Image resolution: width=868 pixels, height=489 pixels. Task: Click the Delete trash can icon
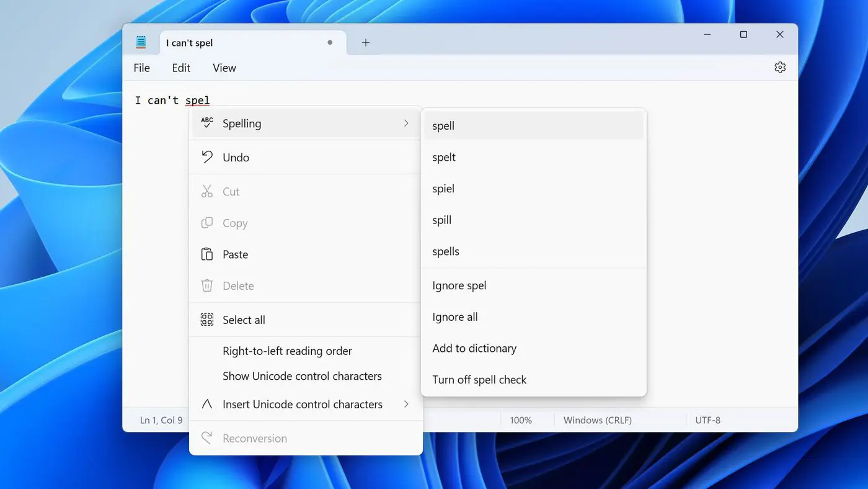pyautogui.click(x=207, y=285)
